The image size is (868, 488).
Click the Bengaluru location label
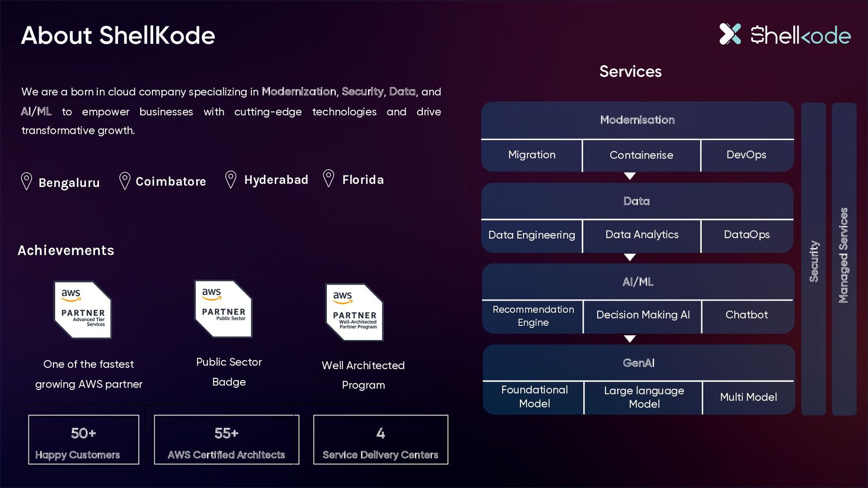tap(69, 183)
